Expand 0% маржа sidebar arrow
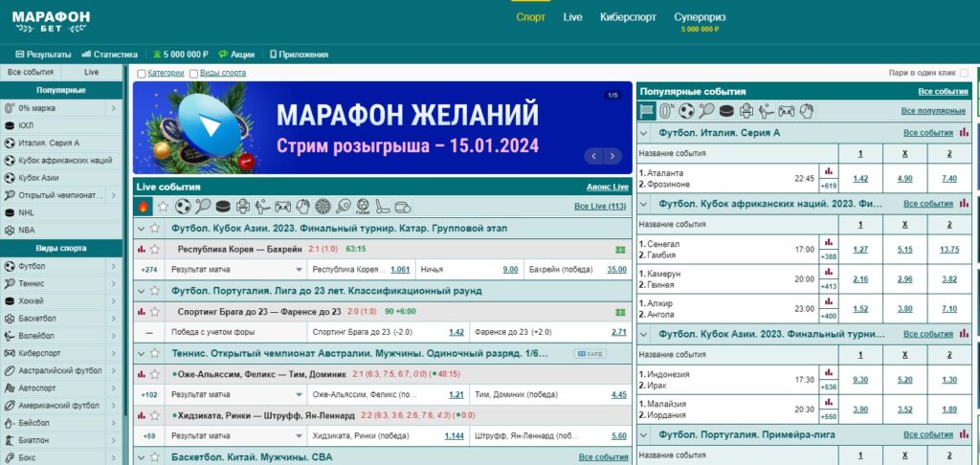The width and height of the screenshot is (980, 465). (x=113, y=108)
